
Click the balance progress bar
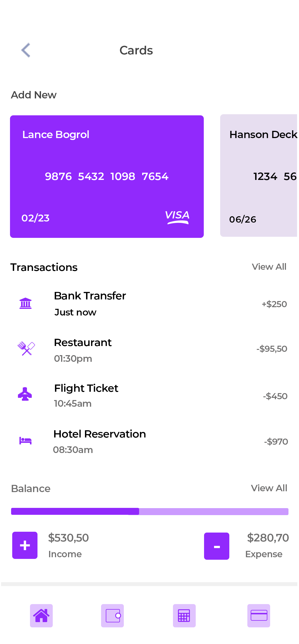(150, 511)
